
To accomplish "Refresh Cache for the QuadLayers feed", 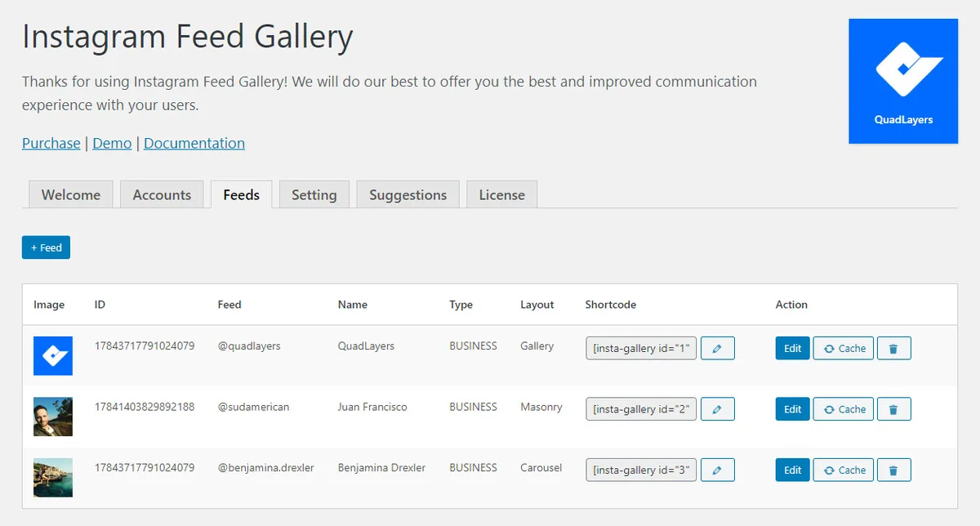I will (x=844, y=348).
